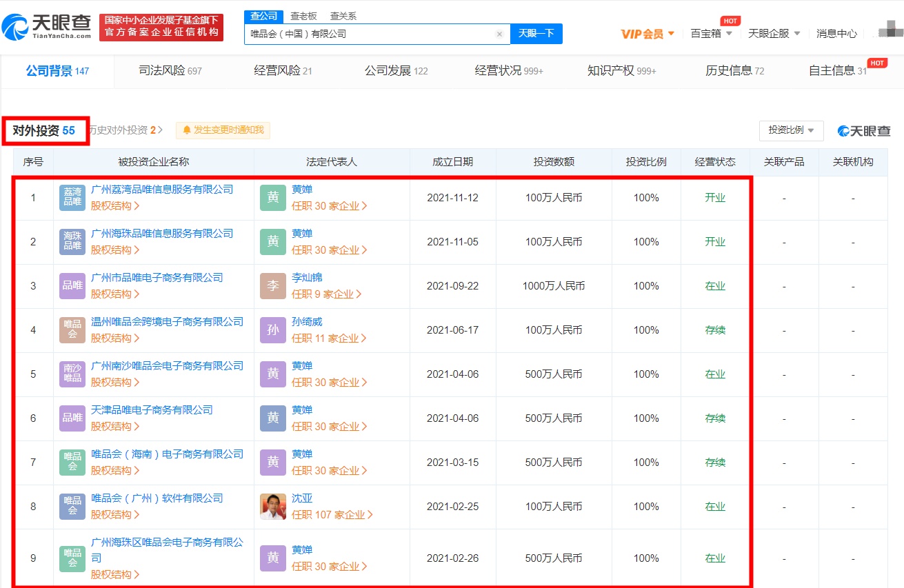Open the 公司背景 tab

tap(57, 70)
